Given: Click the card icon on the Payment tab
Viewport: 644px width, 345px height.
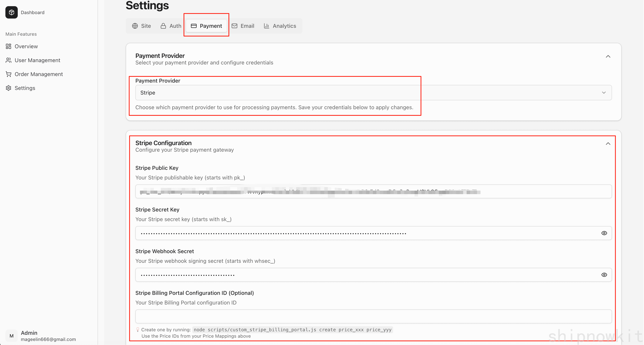Looking at the screenshot, I should [194, 26].
